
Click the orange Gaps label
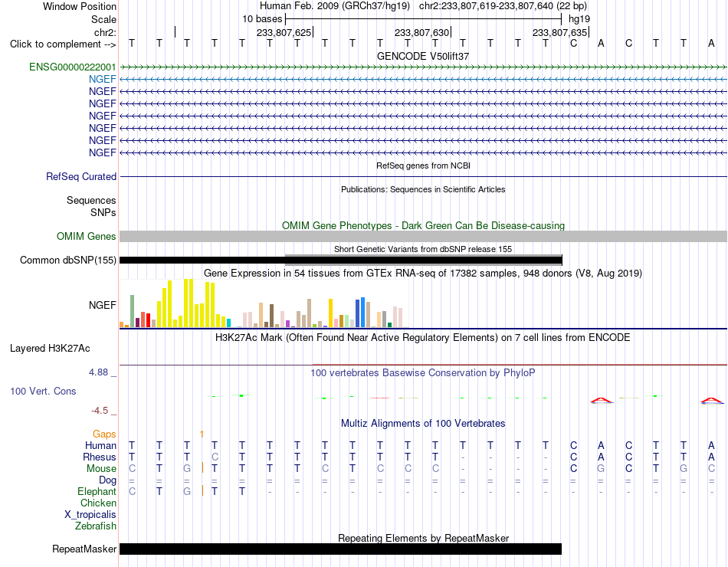tap(104, 434)
